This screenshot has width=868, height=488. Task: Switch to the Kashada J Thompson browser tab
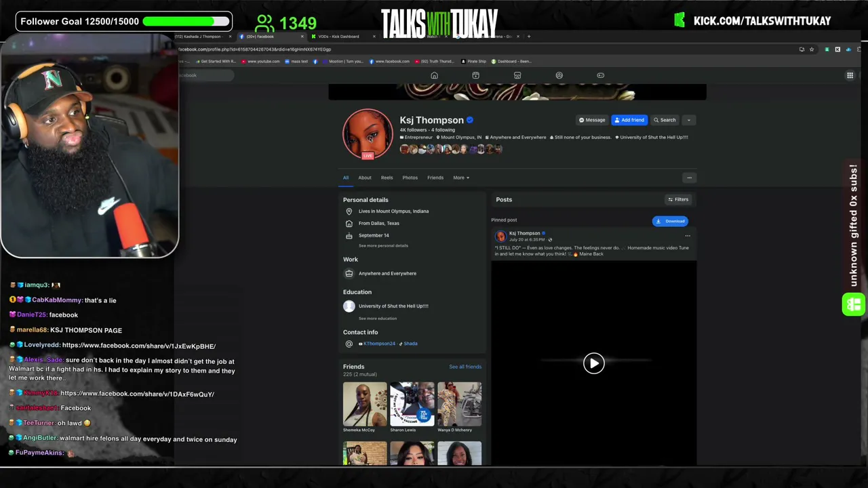[200, 37]
